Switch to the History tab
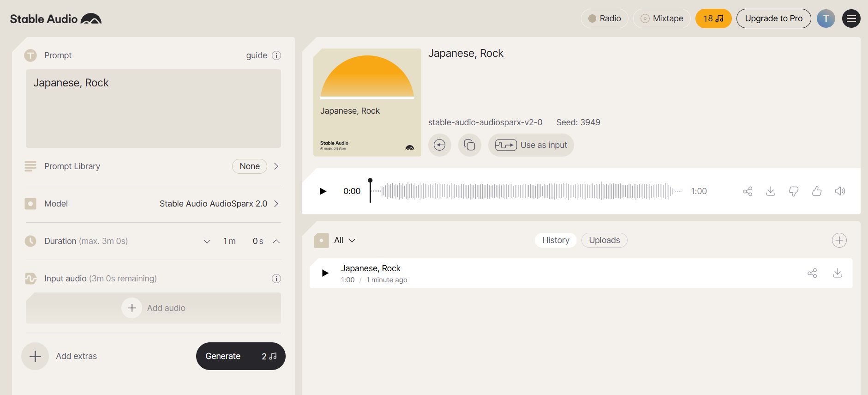This screenshot has width=868, height=395. tap(556, 240)
